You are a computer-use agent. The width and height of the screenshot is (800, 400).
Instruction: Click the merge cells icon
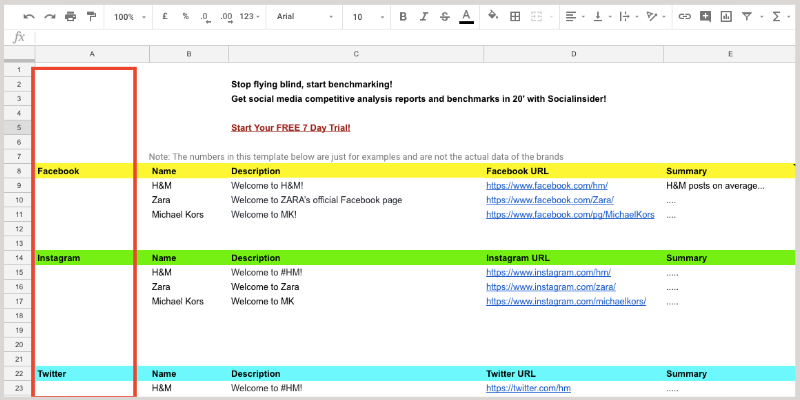(536, 17)
